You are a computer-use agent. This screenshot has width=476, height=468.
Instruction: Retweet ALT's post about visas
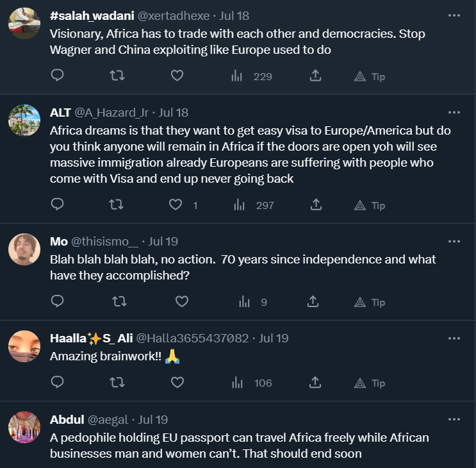[x=117, y=205]
